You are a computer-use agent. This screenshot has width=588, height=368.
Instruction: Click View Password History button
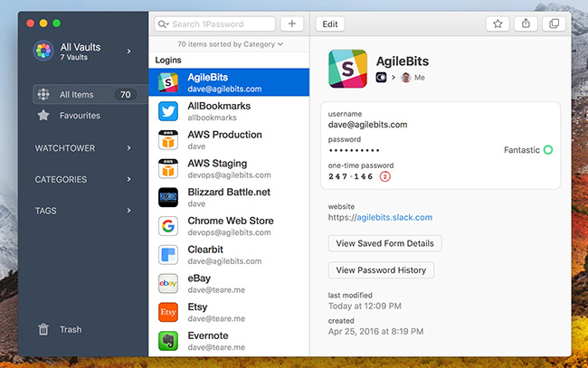coord(381,270)
